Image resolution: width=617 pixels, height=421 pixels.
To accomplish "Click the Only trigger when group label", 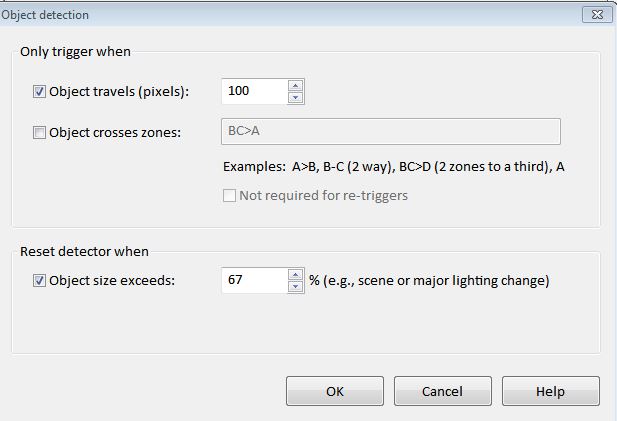I will (75, 50).
